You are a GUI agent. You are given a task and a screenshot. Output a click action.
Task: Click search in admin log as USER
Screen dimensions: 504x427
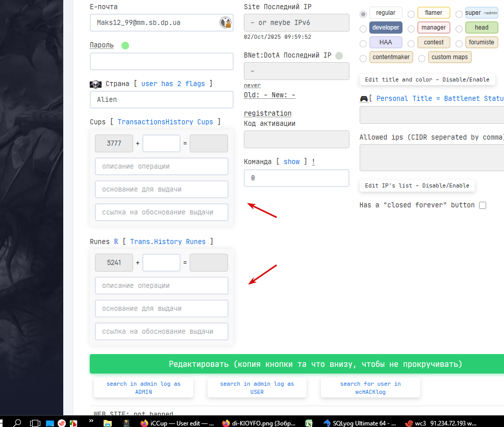257,388
